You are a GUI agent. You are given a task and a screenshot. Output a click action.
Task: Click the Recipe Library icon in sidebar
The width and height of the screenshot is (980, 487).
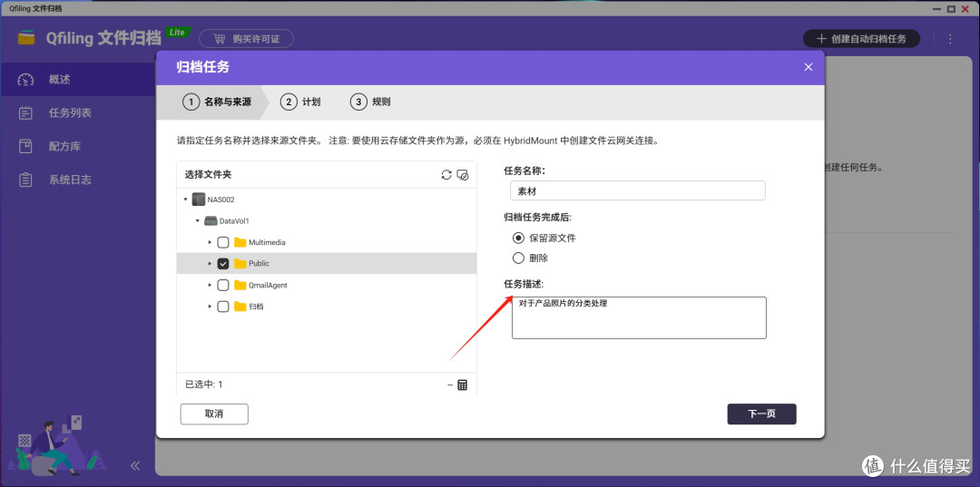[x=25, y=147]
